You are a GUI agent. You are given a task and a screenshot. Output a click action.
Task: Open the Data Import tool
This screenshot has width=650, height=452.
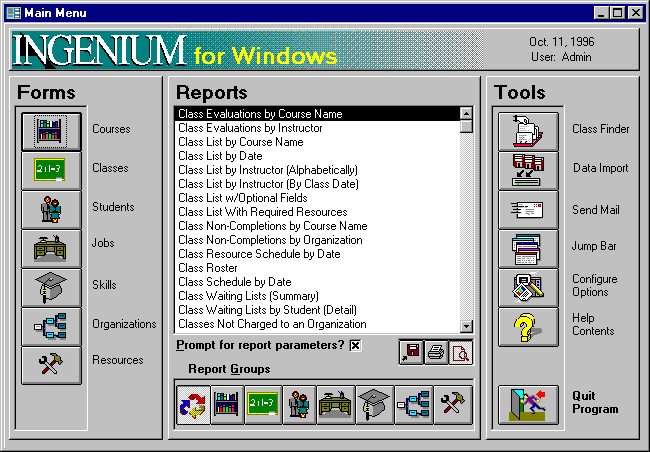point(528,170)
